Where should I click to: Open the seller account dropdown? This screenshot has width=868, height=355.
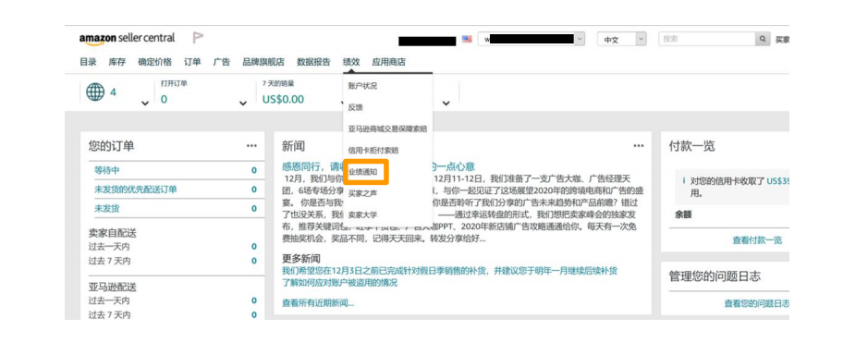click(x=532, y=40)
